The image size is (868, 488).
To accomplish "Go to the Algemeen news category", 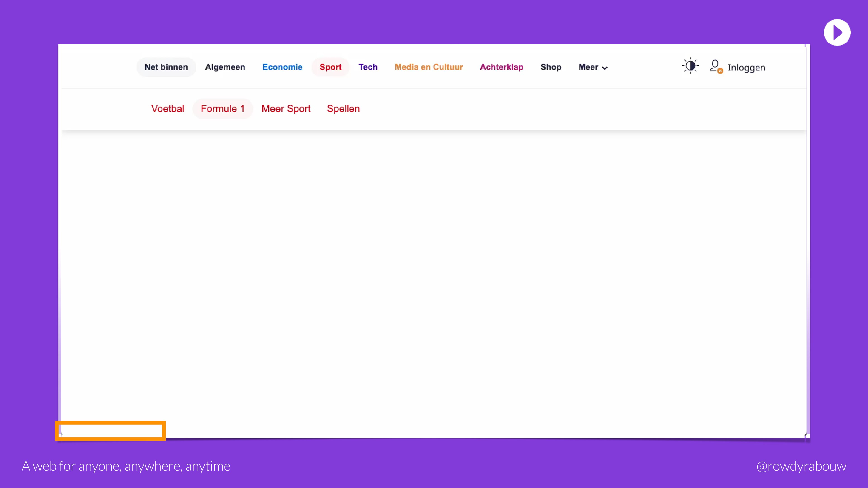I will (x=225, y=67).
